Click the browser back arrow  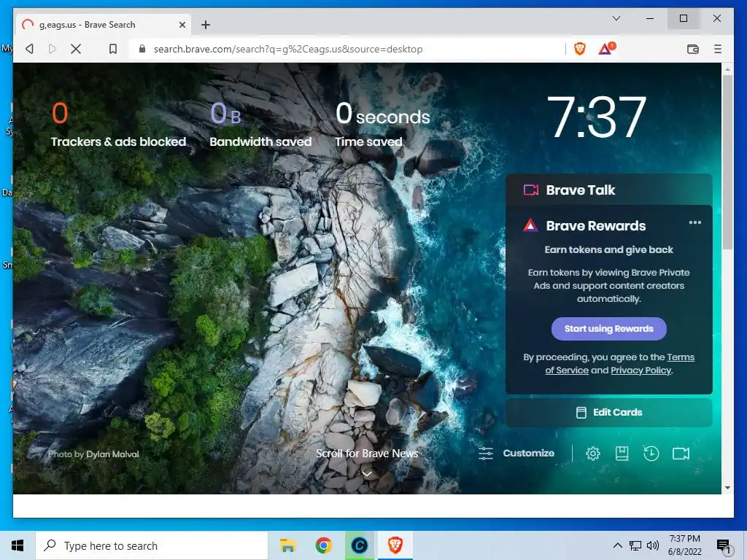(x=29, y=49)
